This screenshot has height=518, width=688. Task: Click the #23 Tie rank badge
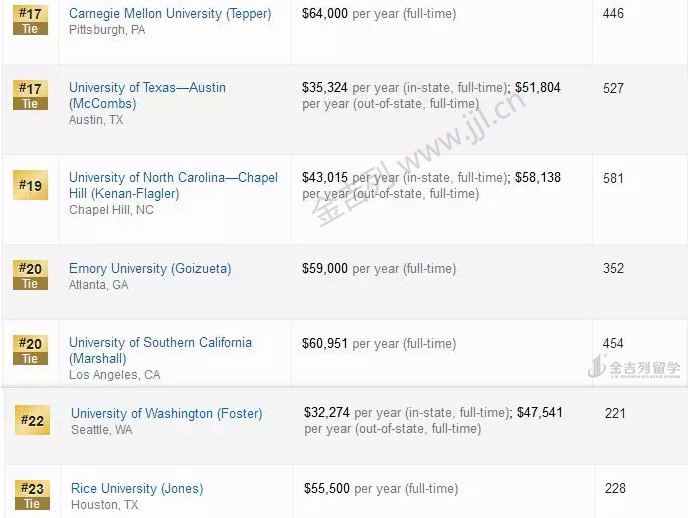tap(32, 495)
